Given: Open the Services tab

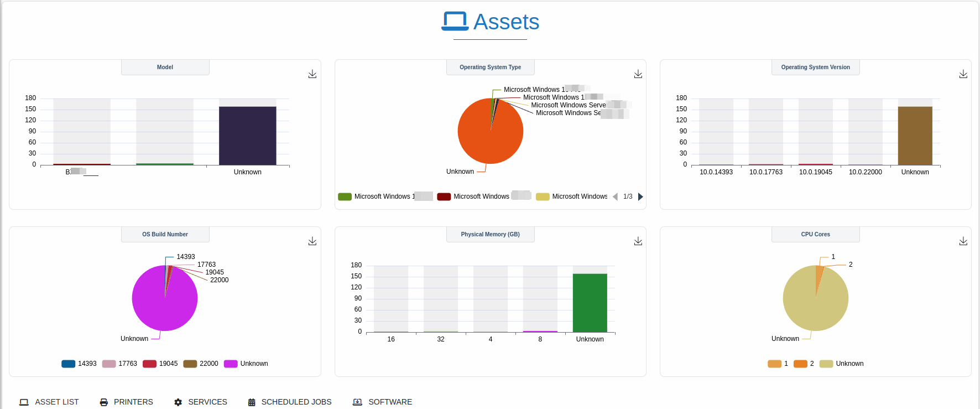Looking at the screenshot, I should [x=200, y=402].
